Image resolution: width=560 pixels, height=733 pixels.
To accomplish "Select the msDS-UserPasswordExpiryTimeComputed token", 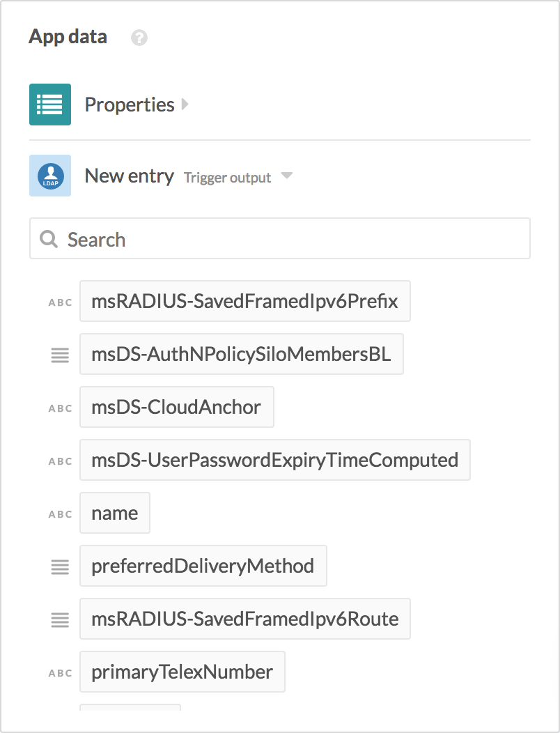I will pos(274,460).
